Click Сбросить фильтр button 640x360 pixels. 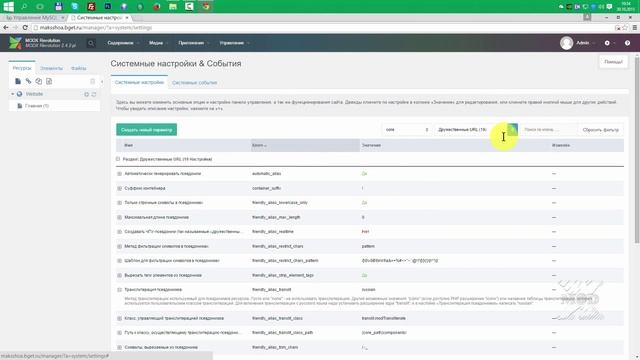coord(600,130)
